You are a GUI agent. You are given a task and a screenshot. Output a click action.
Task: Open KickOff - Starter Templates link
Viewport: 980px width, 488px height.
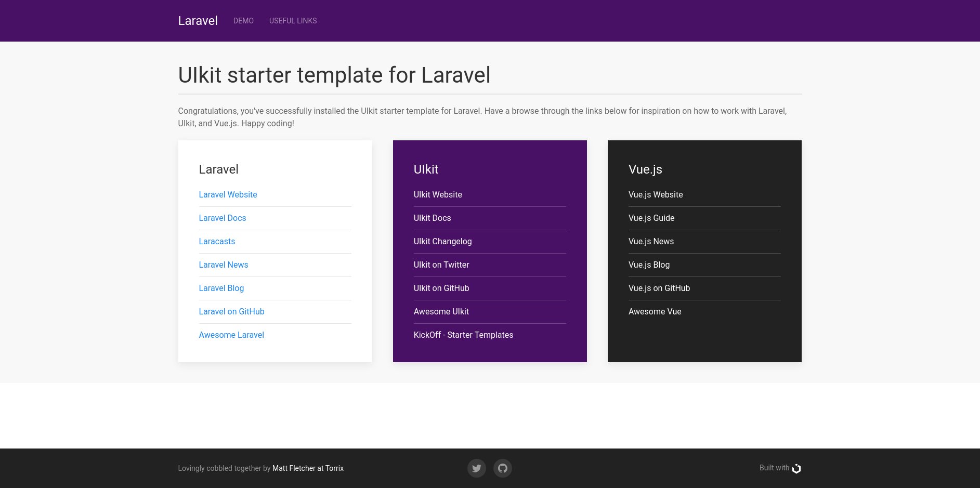point(463,335)
